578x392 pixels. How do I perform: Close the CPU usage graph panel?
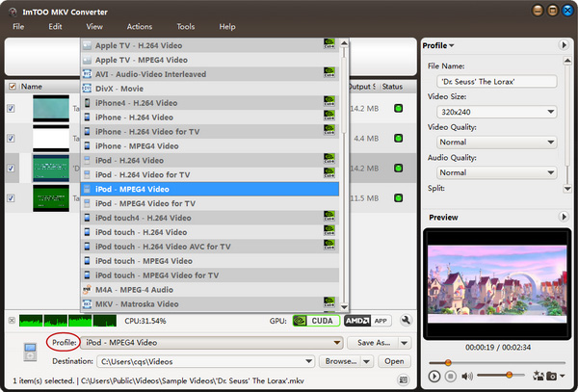[12, 320]
